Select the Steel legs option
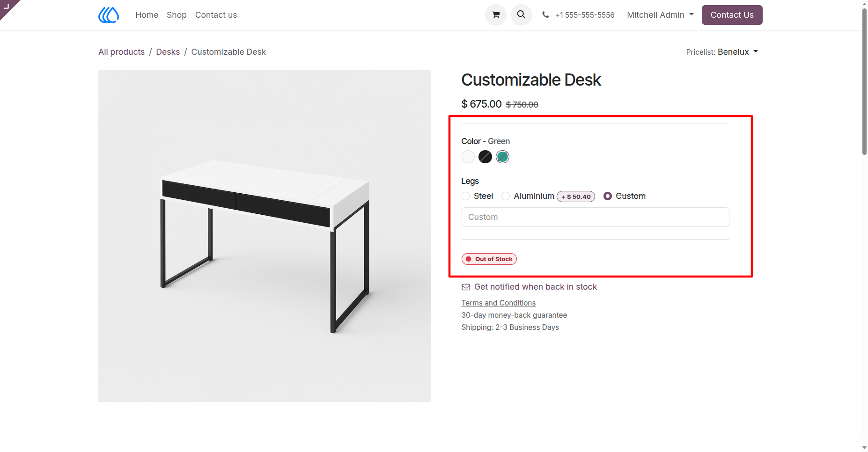The image size is (868, 452). [x=465, y=196]
